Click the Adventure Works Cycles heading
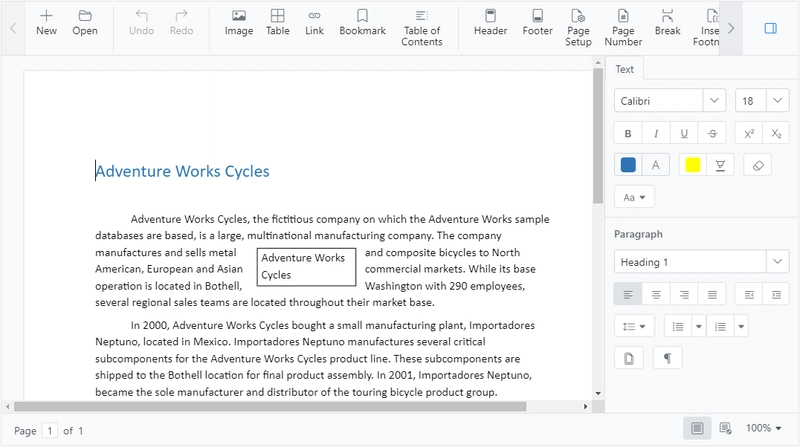The width and height of the screenshot is (800, 447). [x=182, y=171]
